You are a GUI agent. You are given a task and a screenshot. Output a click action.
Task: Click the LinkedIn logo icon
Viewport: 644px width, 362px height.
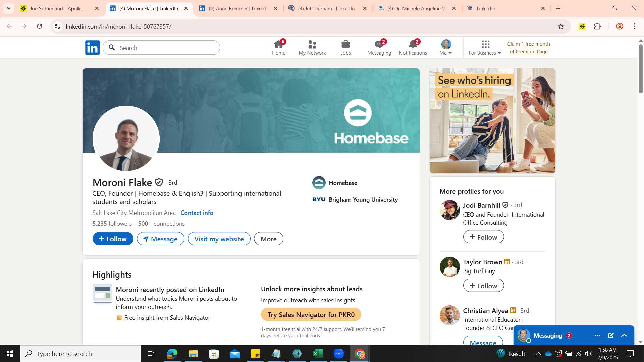[92, 48]
